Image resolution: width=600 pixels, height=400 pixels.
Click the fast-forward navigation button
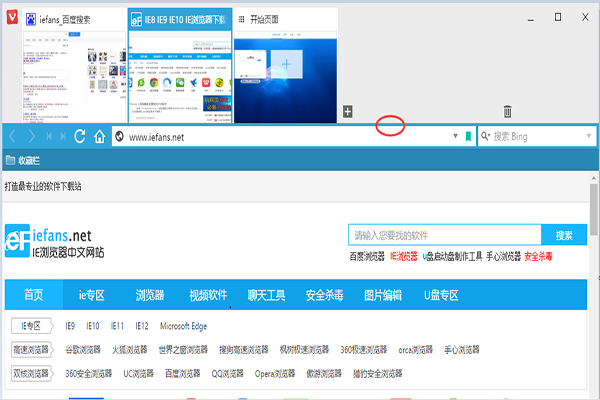tap(63, 136)
